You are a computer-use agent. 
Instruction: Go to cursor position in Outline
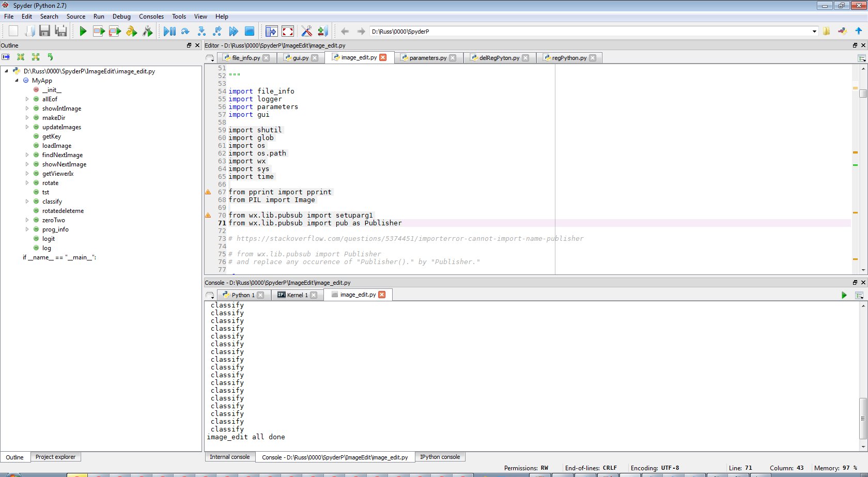tap(6, 57)
